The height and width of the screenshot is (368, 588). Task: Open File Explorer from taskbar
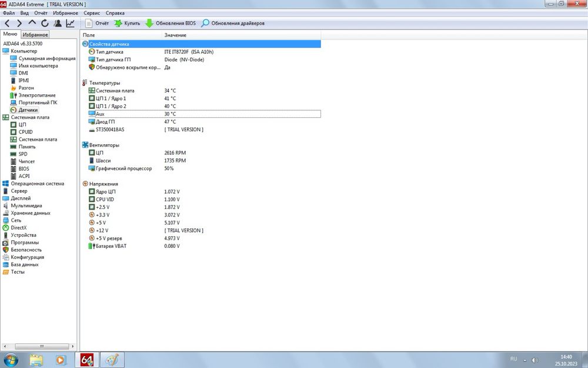[x=36, y=360]
